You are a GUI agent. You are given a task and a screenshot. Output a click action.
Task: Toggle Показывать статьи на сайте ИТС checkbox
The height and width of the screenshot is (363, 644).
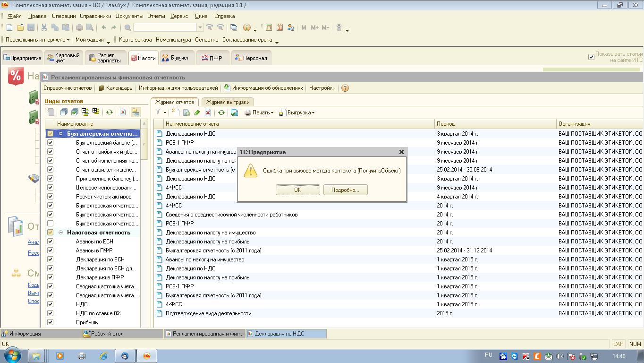point(591,57)
